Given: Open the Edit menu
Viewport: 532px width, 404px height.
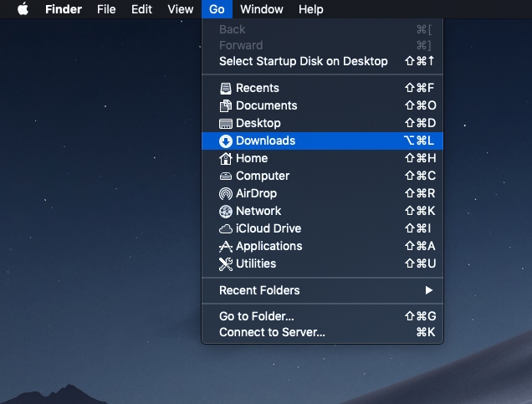Looking at the screenshot, I should pos(141,9).
